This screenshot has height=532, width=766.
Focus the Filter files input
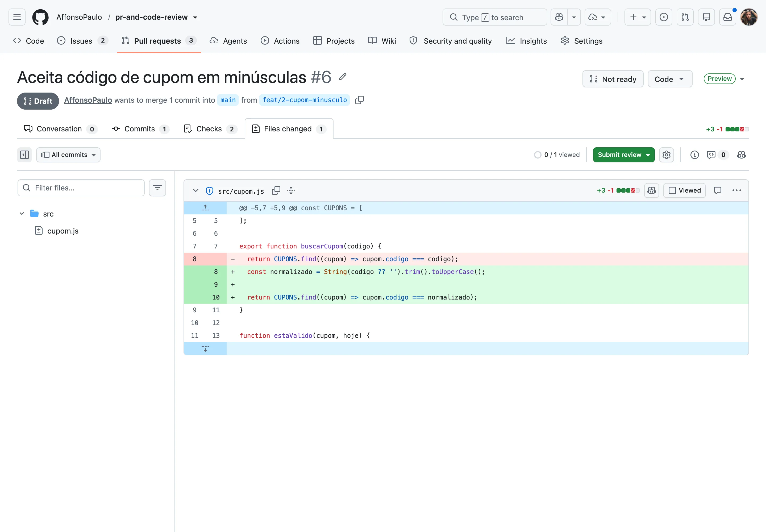[81, 188]
